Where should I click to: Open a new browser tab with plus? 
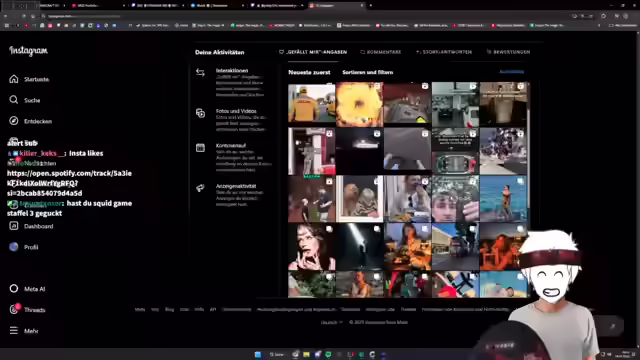tap(371, 6)
